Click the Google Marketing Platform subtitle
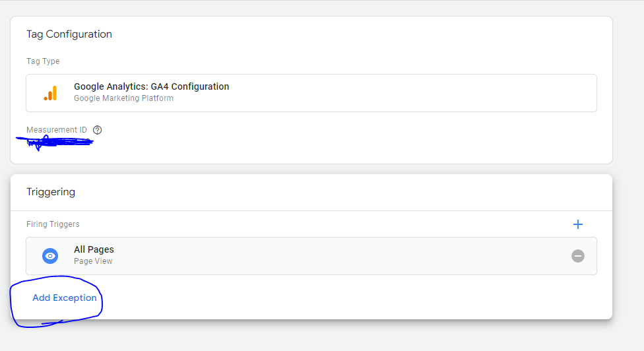 tap(123, 98)
